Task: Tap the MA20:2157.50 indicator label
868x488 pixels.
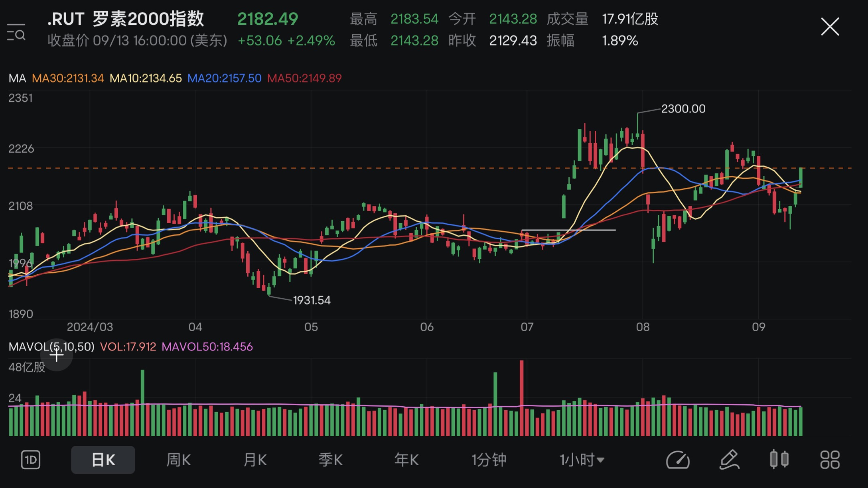Action: click(x=224, y=78)
